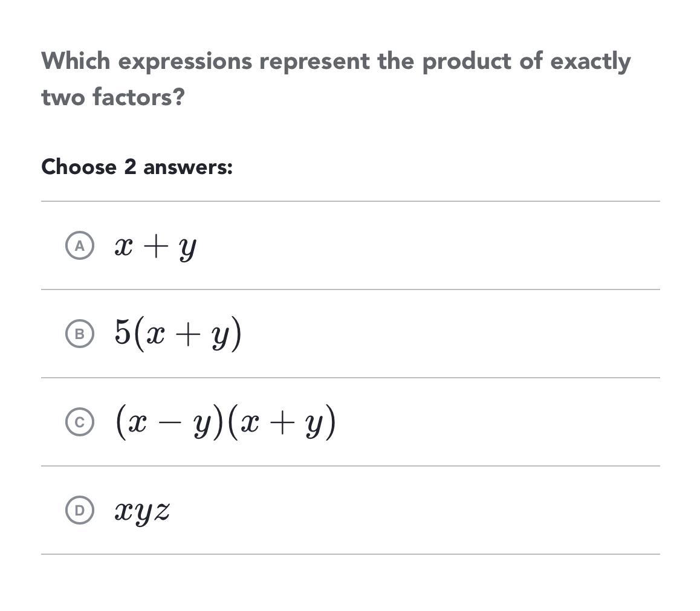Click the 'Choose 2 answers:' label
The height and width of the screenshot is (611, 700).
[x=137, y=167]
